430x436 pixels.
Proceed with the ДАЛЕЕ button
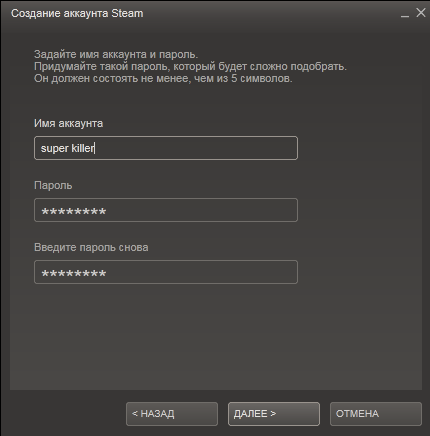pos(274,414)
